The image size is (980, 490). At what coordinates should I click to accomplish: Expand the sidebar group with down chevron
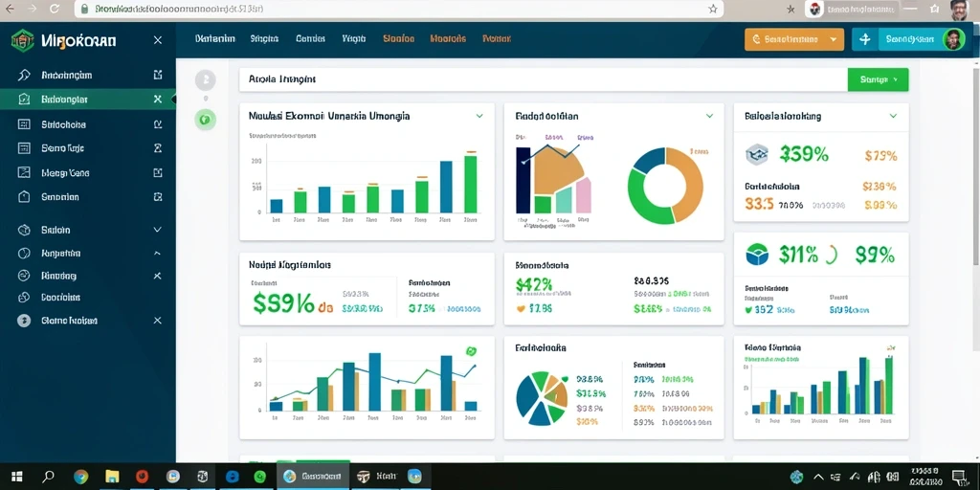click(158, 230)
